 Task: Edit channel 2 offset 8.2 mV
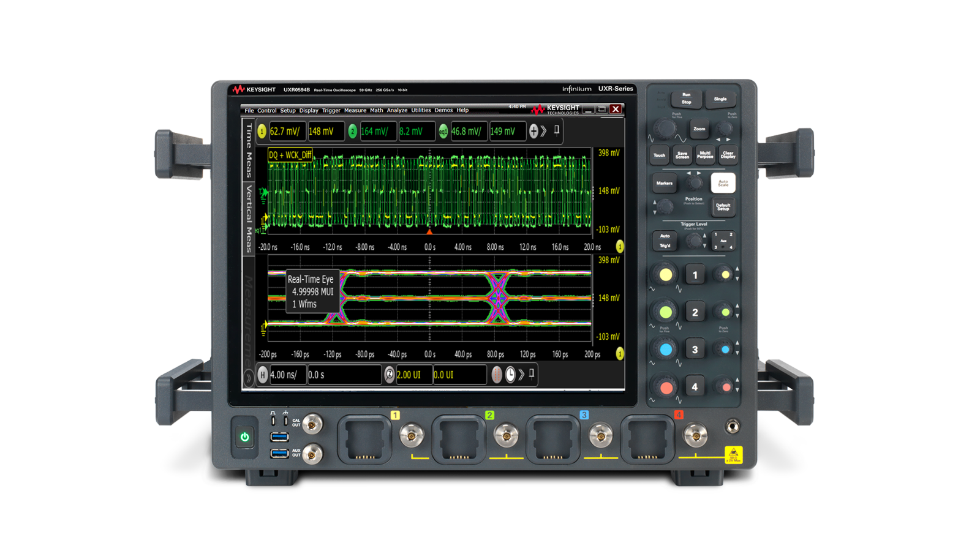[416, 132]
